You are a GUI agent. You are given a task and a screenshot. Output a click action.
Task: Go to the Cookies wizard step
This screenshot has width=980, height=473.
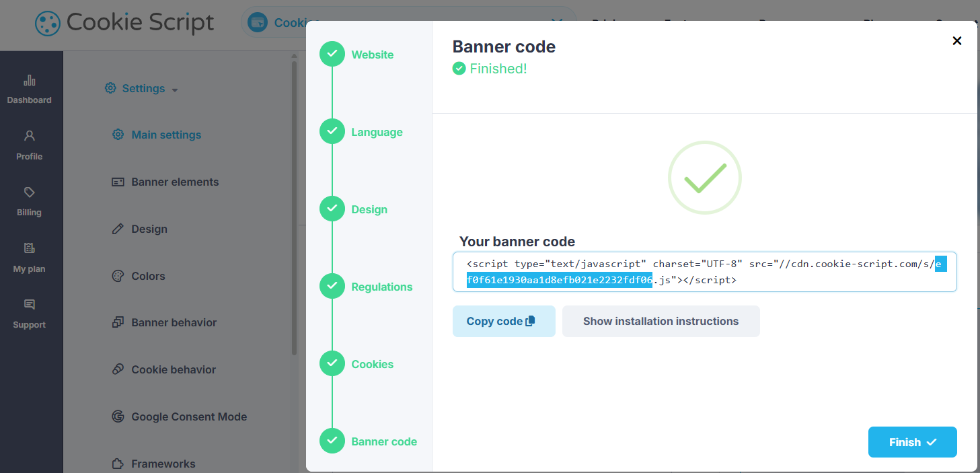(x=372, y=364)
